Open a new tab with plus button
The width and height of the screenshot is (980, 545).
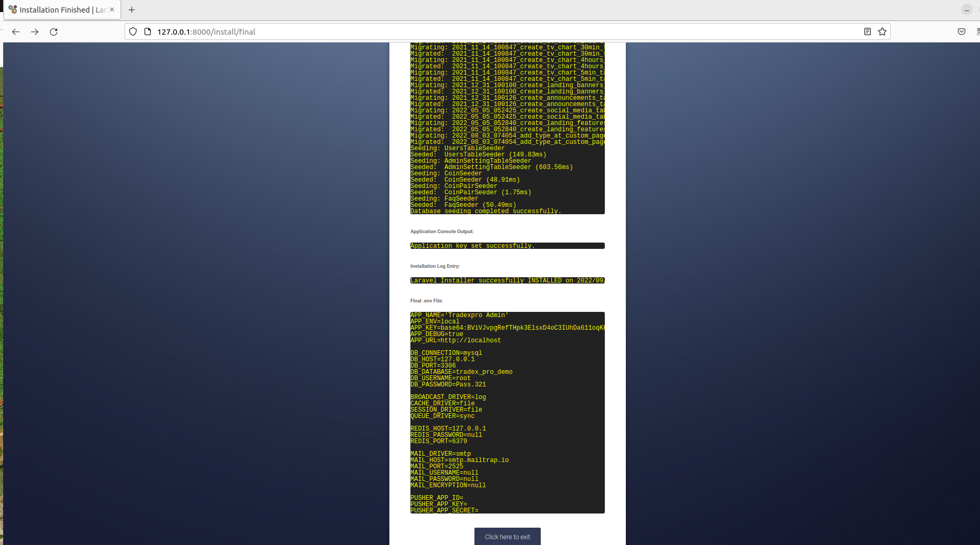point(132,10)
